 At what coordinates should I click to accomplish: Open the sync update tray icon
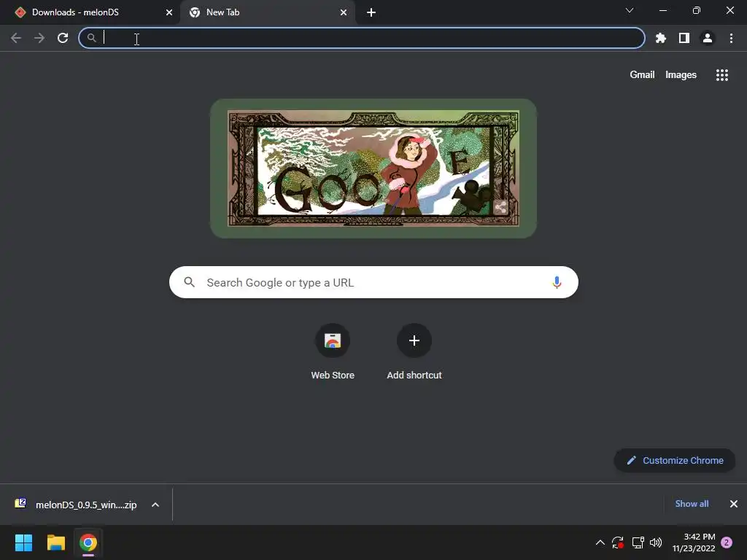618,542
